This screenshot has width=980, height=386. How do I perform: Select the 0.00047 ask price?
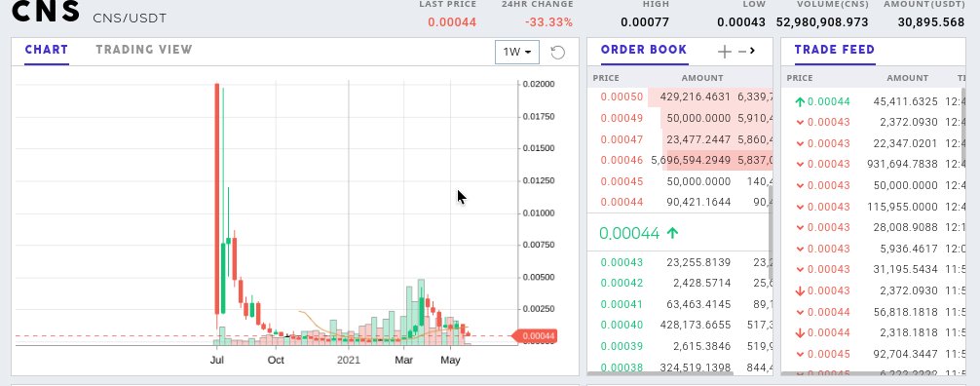(x=622, y=139)
